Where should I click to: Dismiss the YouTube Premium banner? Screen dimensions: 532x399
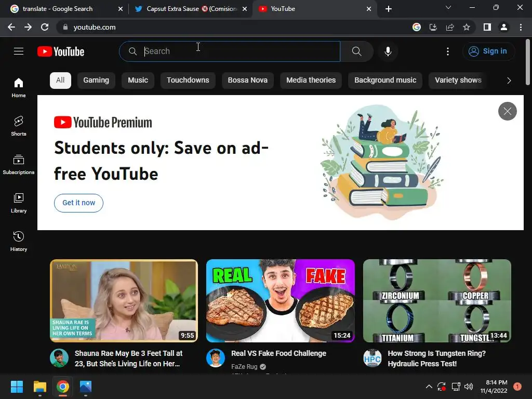[x=507, y=111]
